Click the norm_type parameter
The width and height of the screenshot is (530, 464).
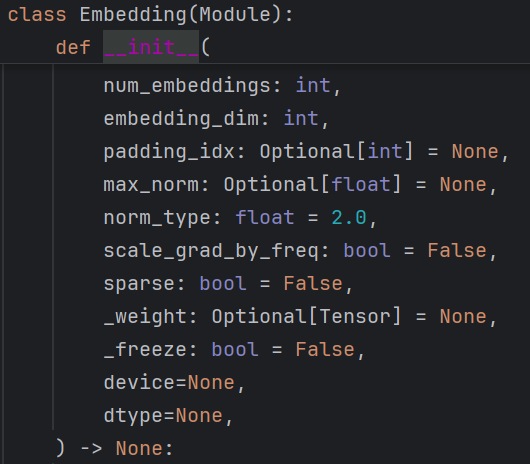click(157, 218)
